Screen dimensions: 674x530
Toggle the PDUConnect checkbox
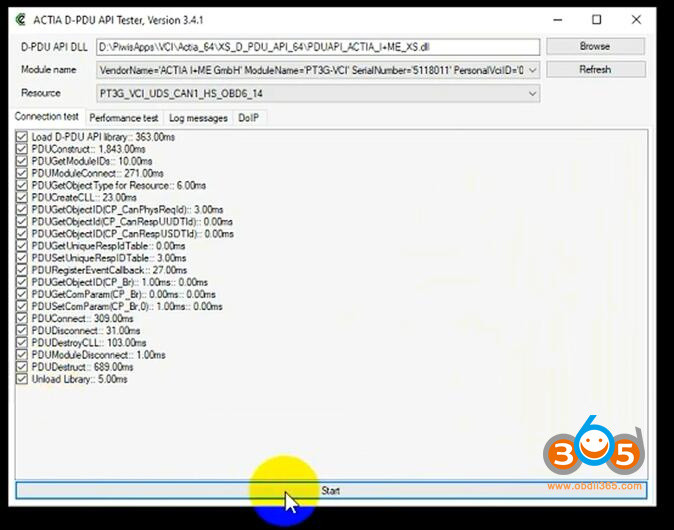(x=23, y=319)
